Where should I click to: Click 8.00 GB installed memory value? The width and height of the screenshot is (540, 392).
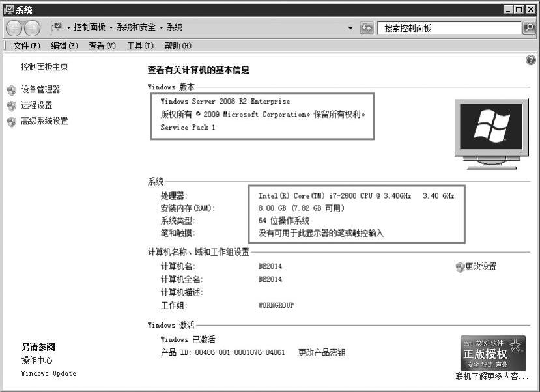tap(302, 208)
